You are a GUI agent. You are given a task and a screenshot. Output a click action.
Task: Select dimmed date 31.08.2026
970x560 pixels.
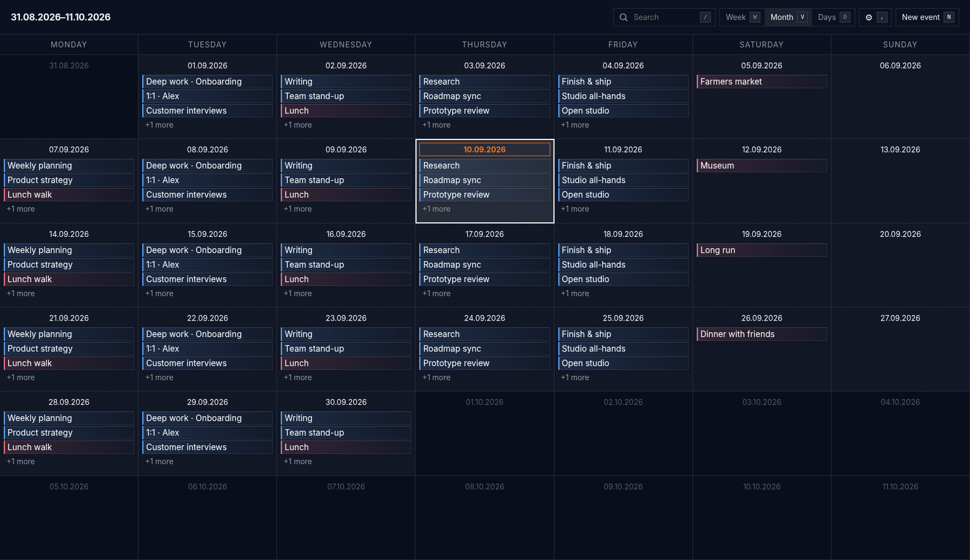(69, 66)
